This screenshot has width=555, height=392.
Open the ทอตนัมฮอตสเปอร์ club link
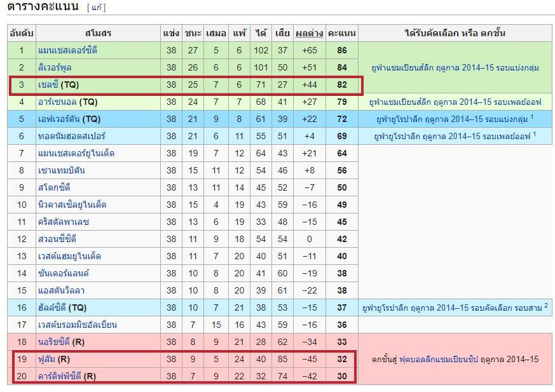pyautogui.click(x=72, y=136)
